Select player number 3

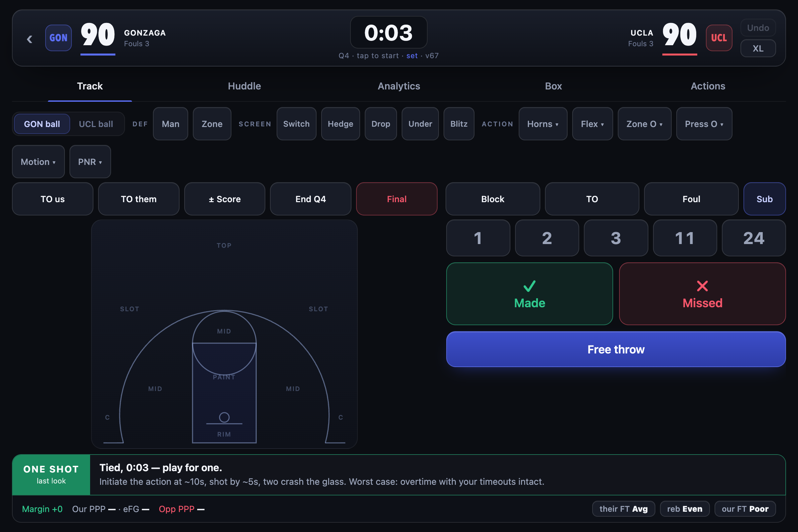616,238
